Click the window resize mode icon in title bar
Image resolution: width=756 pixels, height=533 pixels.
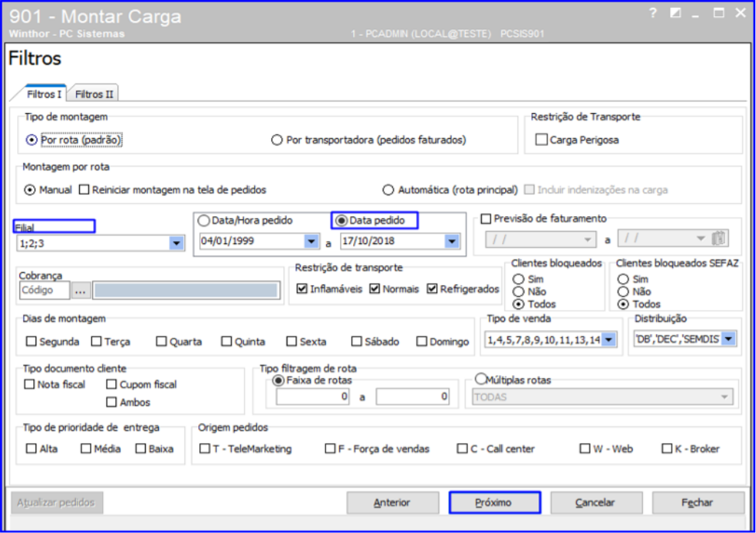(675, 13)
